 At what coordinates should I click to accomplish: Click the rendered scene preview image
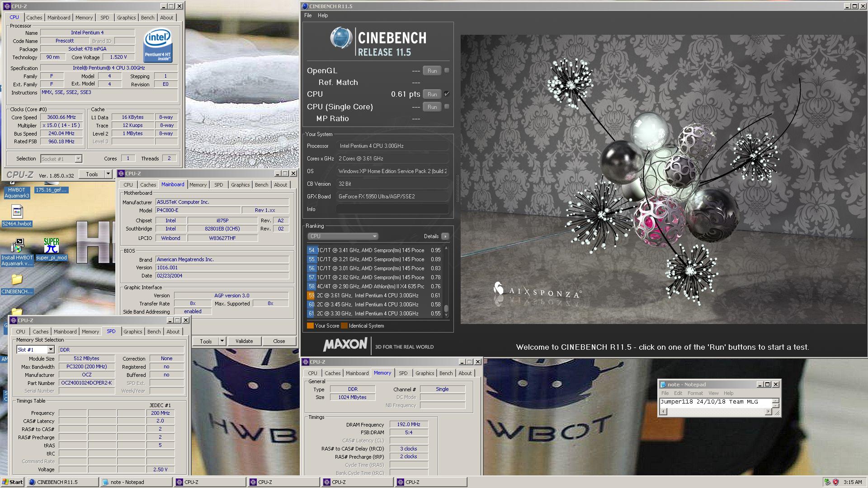[663, 179]
